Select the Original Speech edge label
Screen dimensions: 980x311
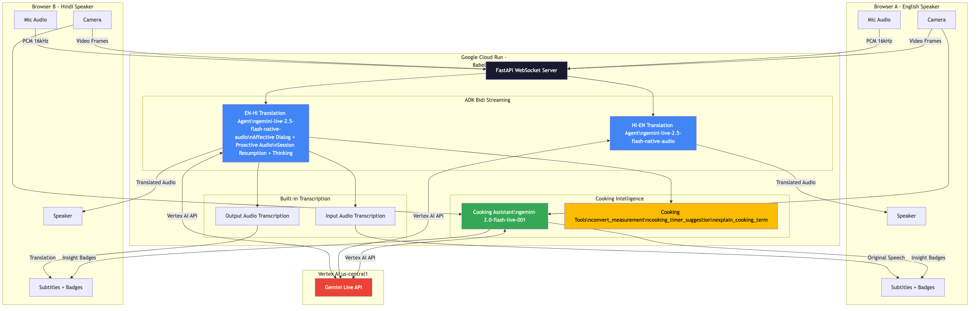pos(886,258)
